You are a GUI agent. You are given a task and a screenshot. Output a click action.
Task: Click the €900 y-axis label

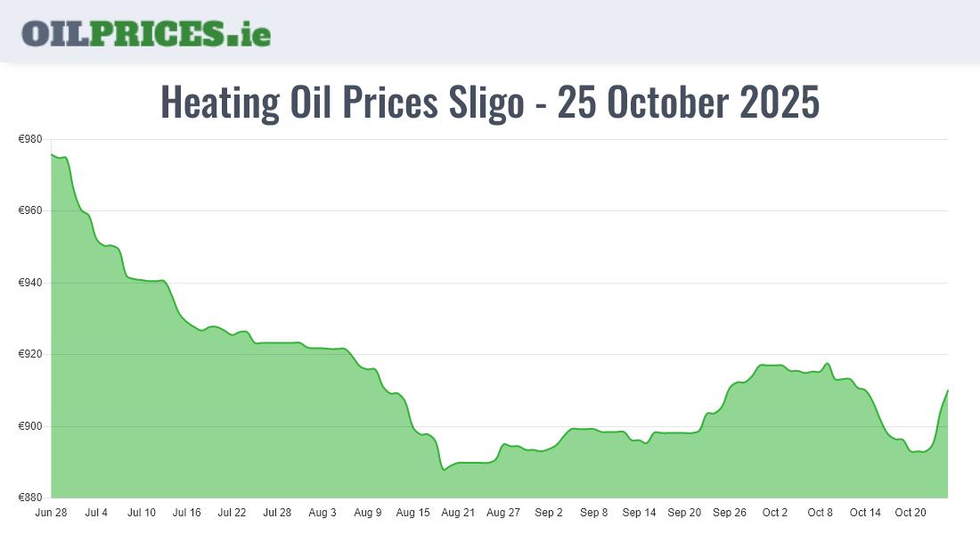click(31, 426)
